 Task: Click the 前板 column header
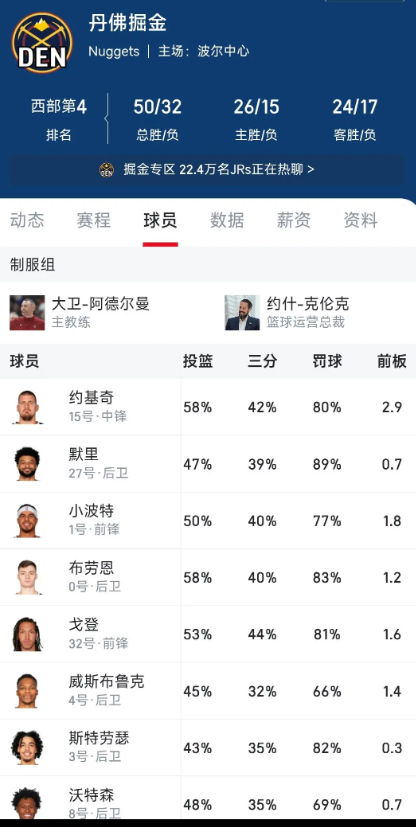click(391, 361)
